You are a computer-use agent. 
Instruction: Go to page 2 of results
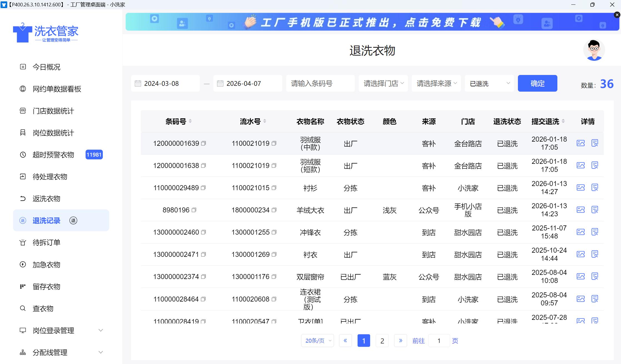coord(382,341)
